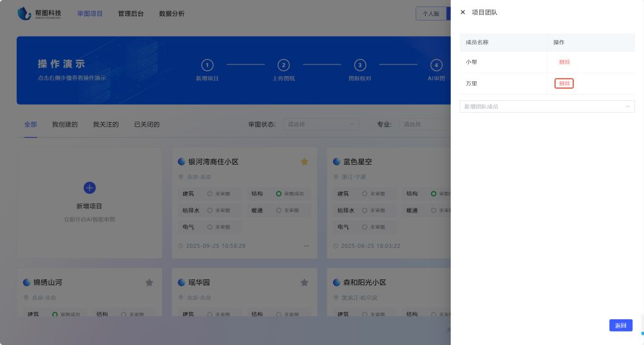Close the 项目团队 panel with X icon
This screenshot has width=644, height=345.
point(462,12)
